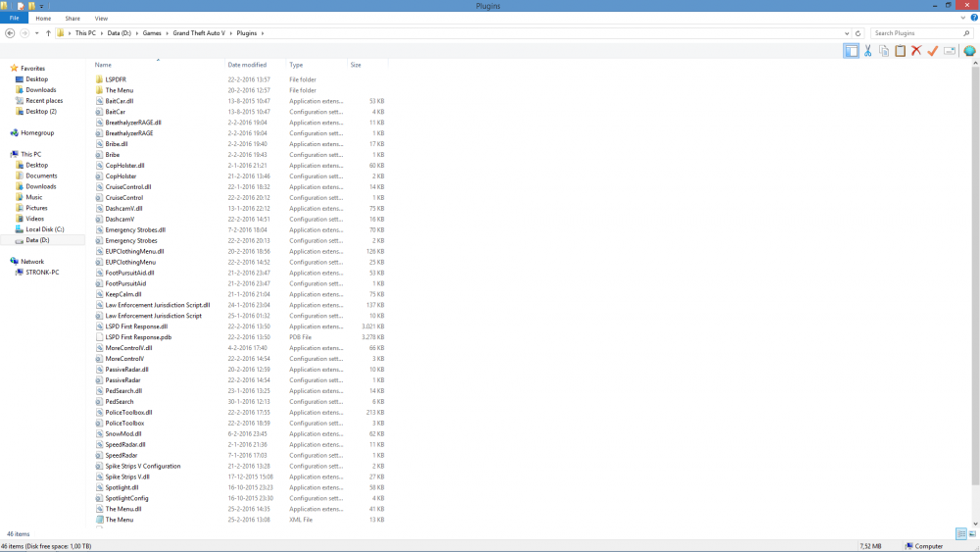980x552 pixels.
Task: Expand the ribbon with the chevron
Action: [962, 18]
